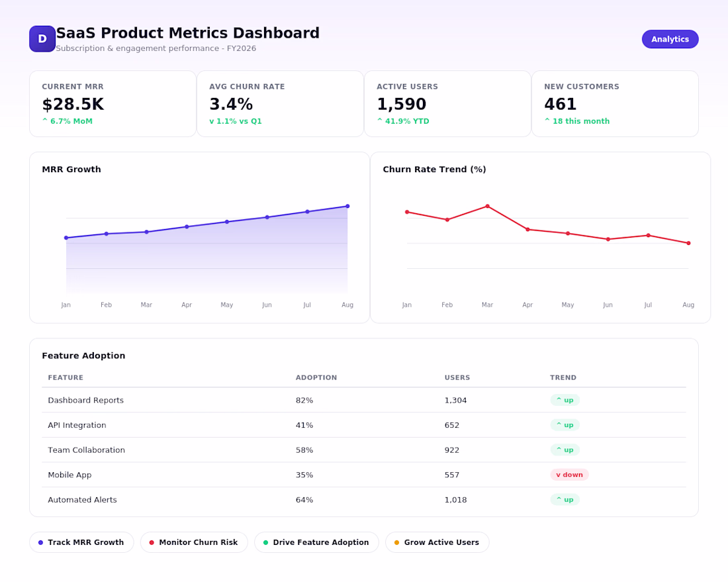Click the up badge for Automated Alerts
The image size is (728, 582).
click(565, 500)
